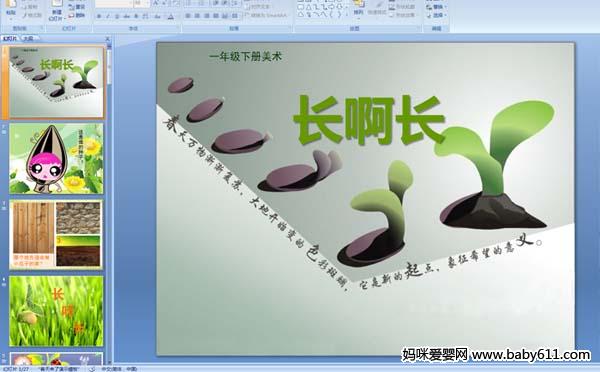This screenshot has height=372, width=600.
Task: Select the sunflower seed cartoon slide thumbnail
Action: pos(56,158)
